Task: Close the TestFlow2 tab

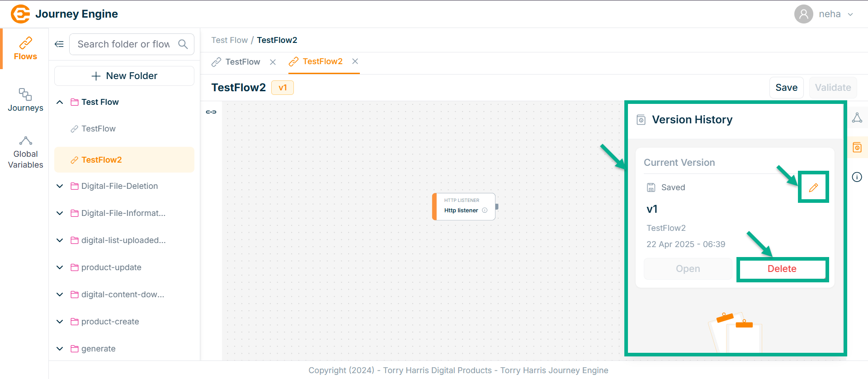Action: 355,61
